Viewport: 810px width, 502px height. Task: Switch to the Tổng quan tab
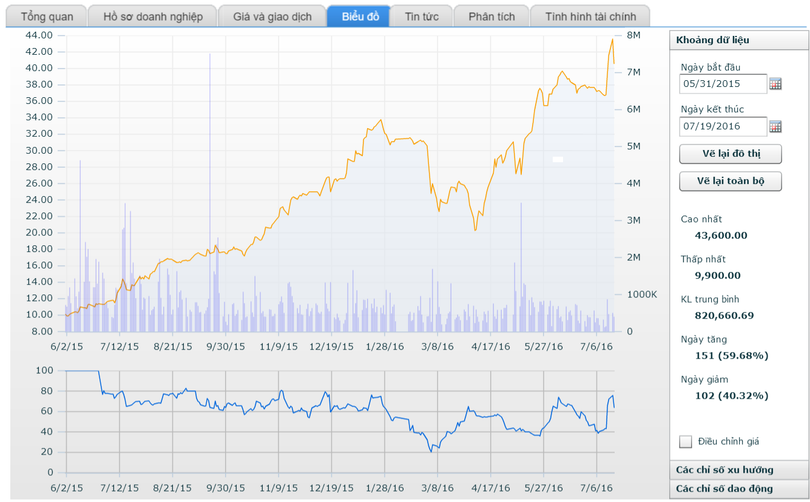(x=46, y=17)
